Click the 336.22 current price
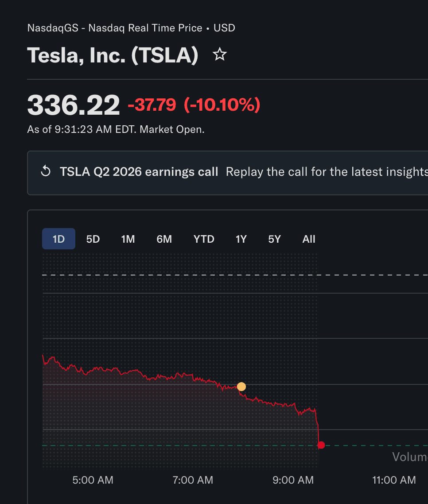The width and height of the screenshot is (428, 504). point(74,105)
